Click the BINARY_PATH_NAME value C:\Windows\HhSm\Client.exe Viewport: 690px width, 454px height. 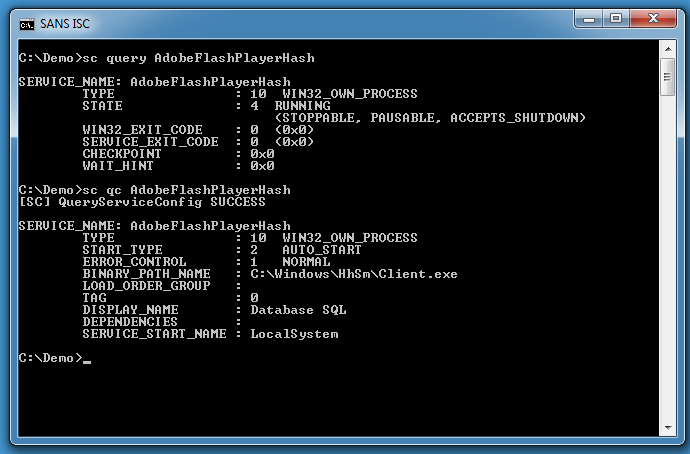coord(354,274)
